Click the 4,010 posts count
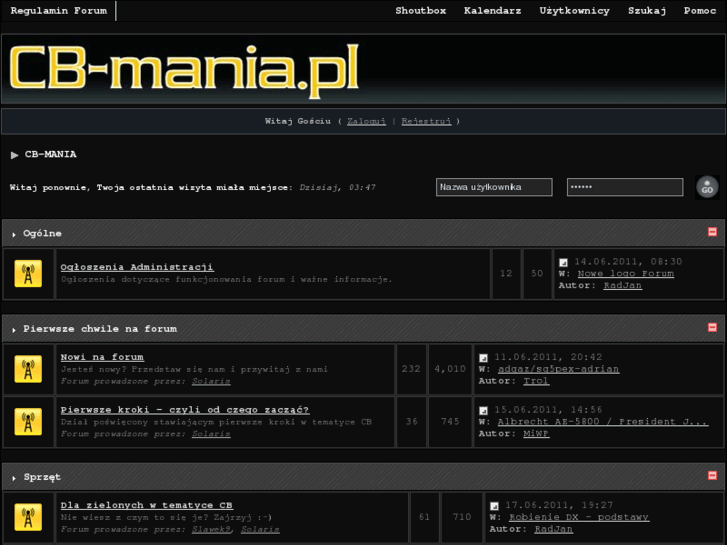Viewport: 727px width, 545px height. tap(450, 369)
